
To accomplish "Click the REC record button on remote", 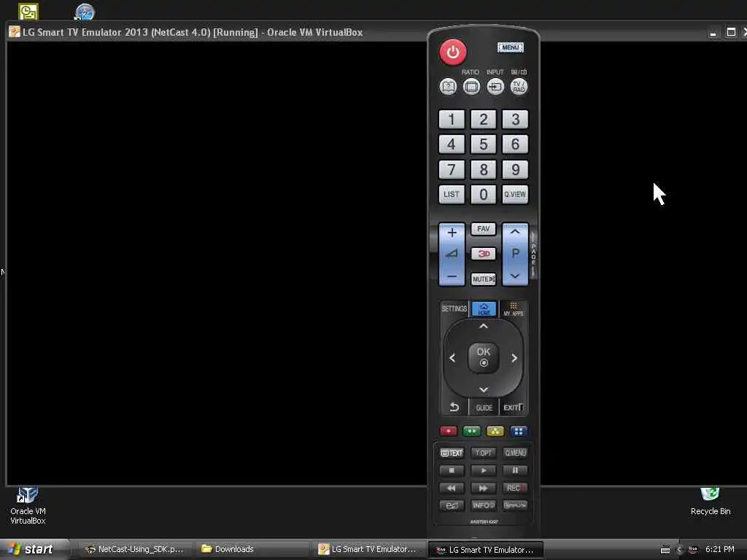I will tap(515, 488).
